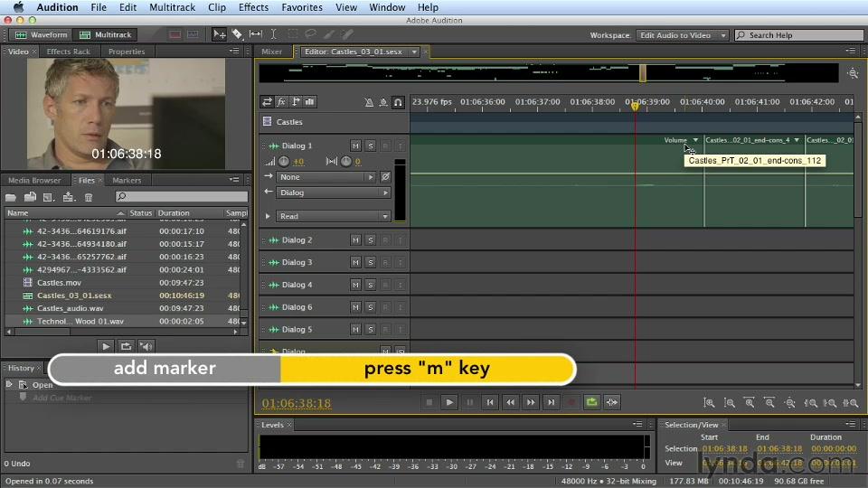Open the Dialog 1 input None dropdown
Viewport: 868px width, 488px height.
coord(326,177)
